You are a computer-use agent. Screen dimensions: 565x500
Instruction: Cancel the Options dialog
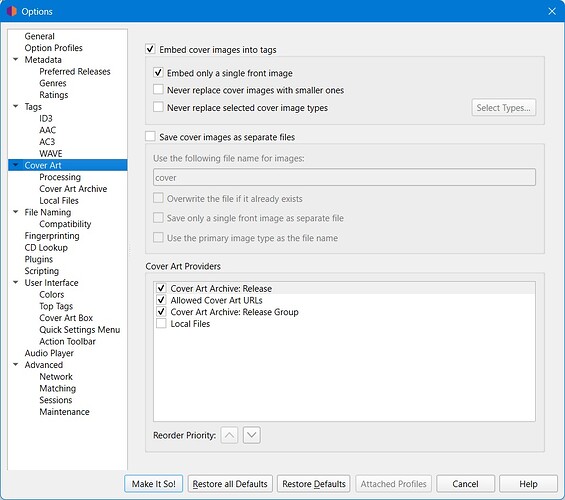click(x=465, y=484)
